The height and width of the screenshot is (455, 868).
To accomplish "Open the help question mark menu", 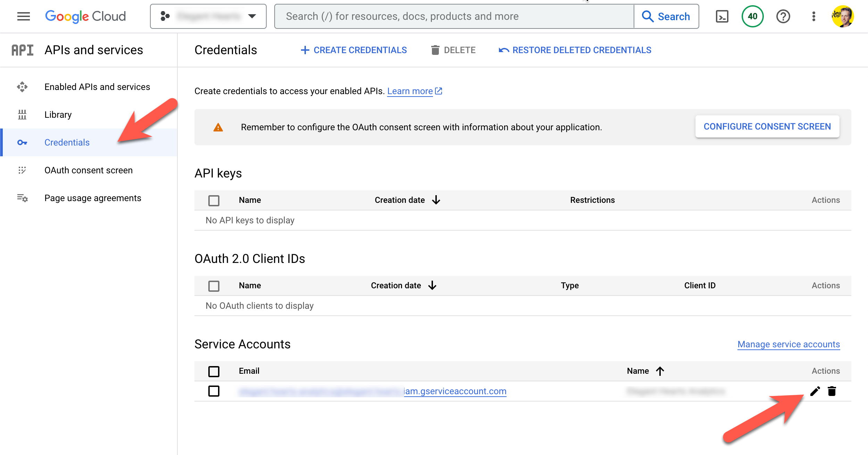I will click(x=783, y=16).
